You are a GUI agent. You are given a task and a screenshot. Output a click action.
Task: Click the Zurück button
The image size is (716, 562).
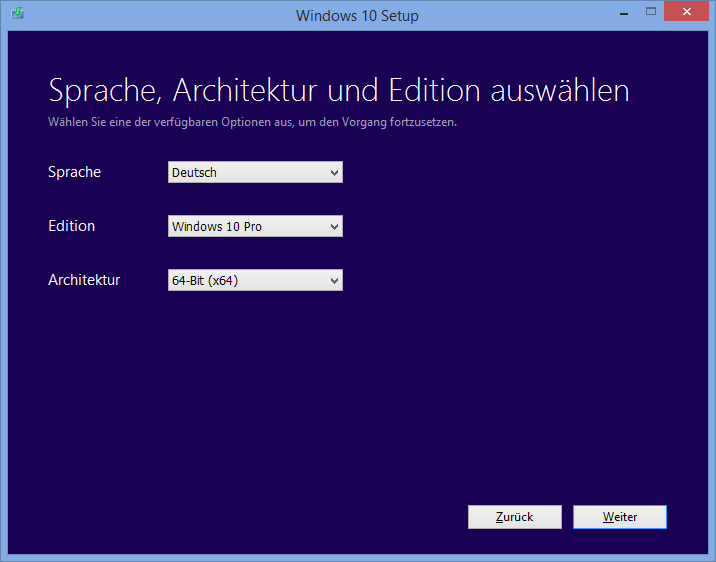[515, 517]
